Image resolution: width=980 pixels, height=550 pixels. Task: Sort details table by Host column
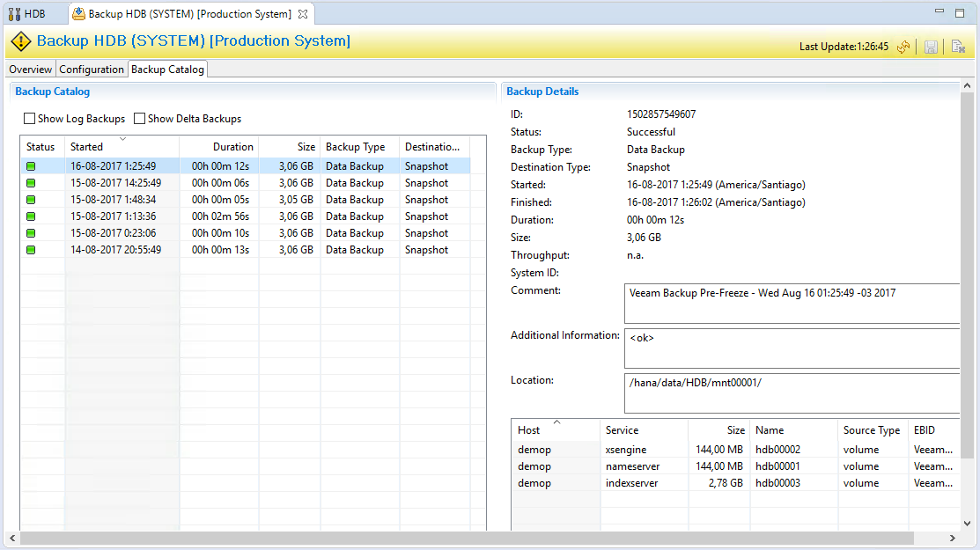556,430
